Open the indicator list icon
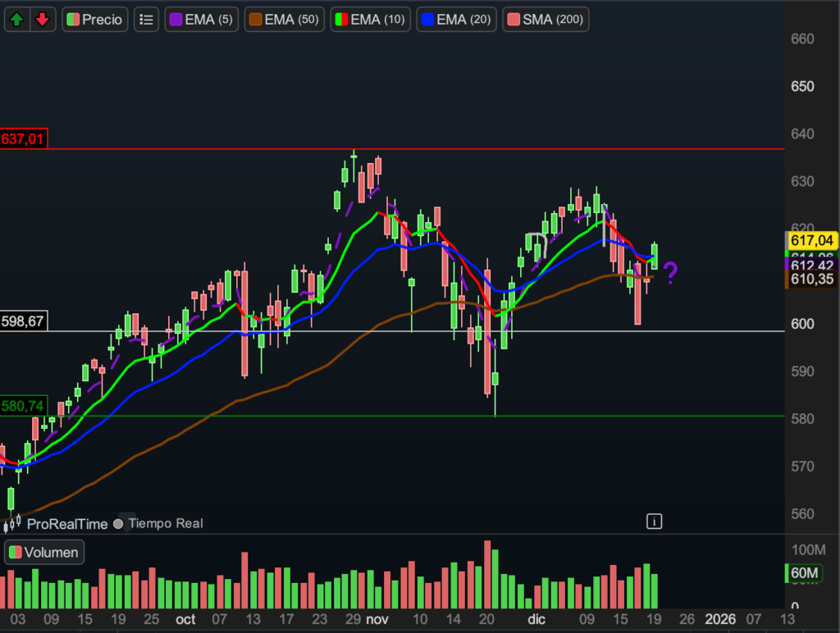This screenshot has width=840, height=633. pyautogui.click(x=146, y=20)
